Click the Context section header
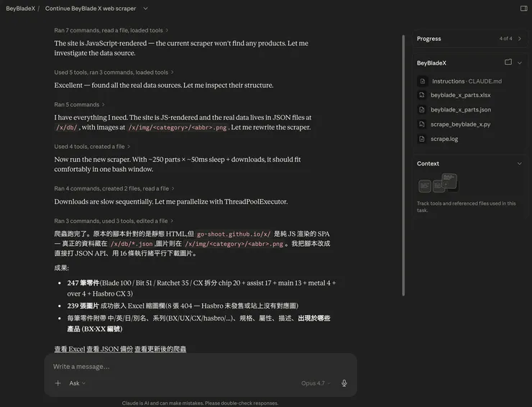 coord(428,164)
